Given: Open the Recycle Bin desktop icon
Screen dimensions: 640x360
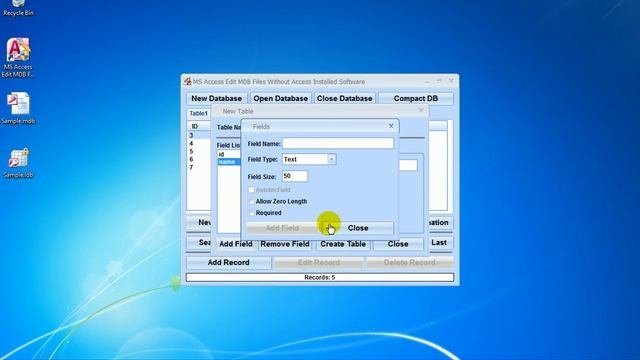Looking at the screenshot, I should 18,8.
